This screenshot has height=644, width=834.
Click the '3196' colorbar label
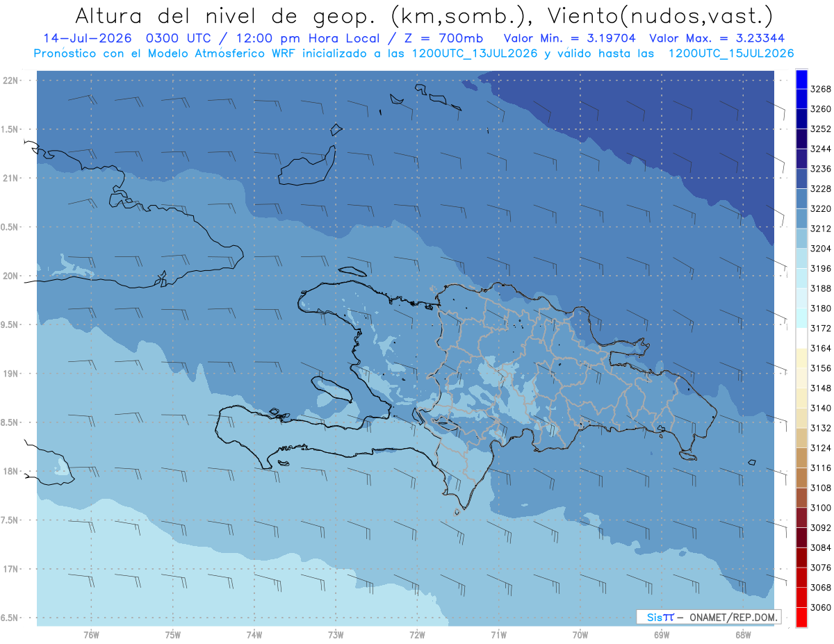[x=820, y=268]
